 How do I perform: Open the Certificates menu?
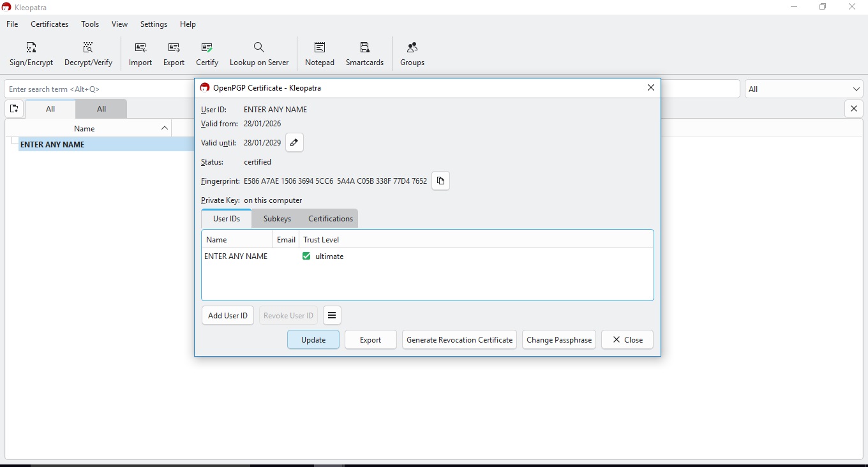coord(50,24)
